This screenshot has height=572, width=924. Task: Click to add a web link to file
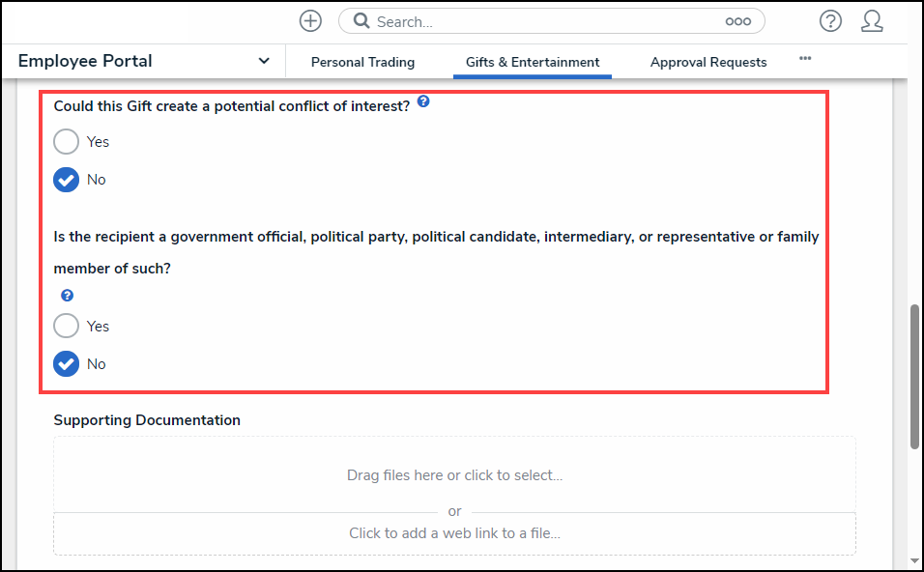(454, 533)
